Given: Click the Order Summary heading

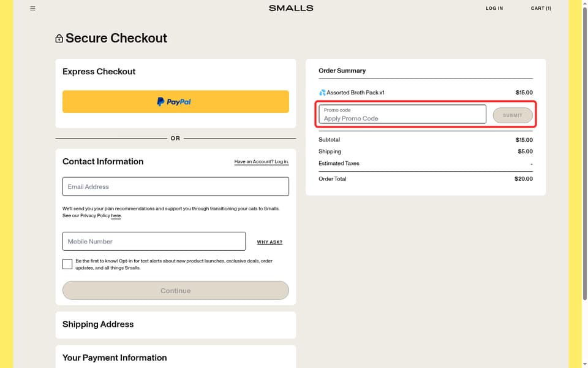Looking at the screenshot, I should point(342,71).
